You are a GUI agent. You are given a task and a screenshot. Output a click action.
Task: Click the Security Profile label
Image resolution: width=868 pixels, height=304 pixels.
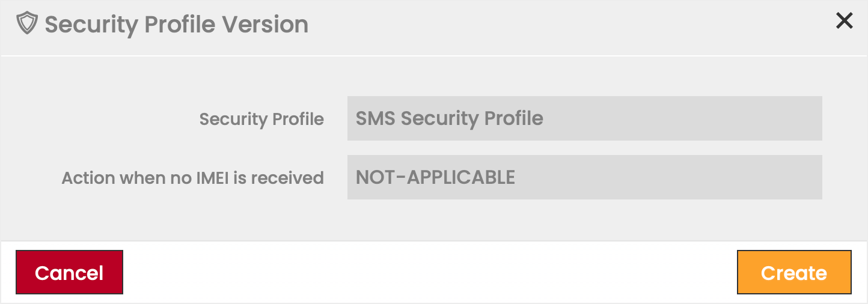pos(261,119)
